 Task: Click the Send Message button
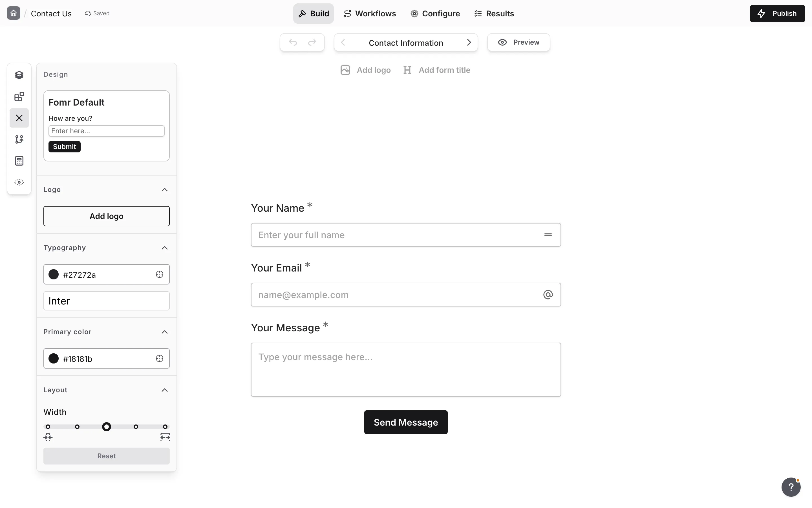click(x=406, y=422)
